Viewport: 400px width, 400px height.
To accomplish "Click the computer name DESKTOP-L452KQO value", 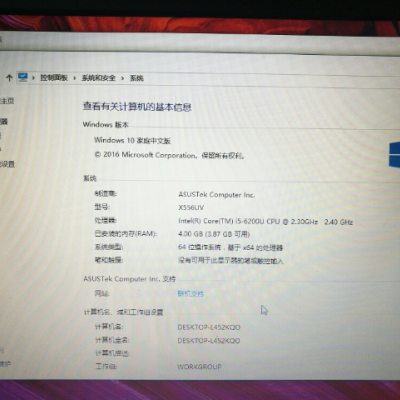I will [x=209, y=327].
